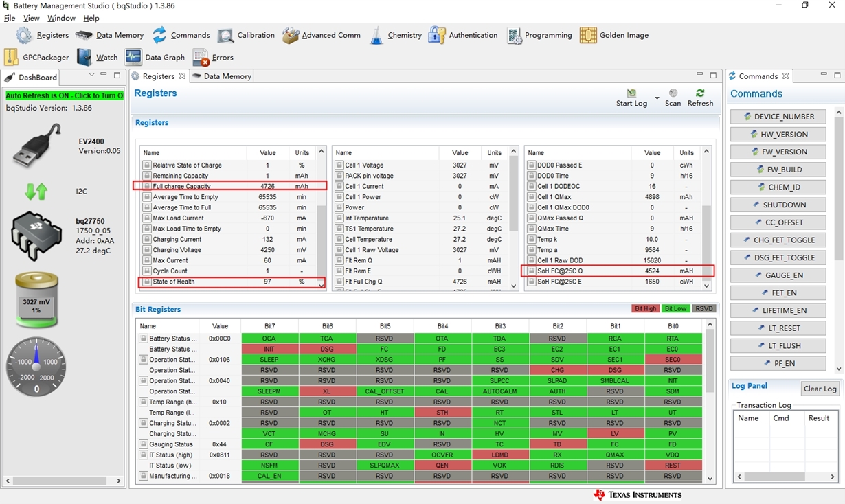This screenshot has height=504, width=845.
Task: Open the Chemistry tool
Action: [x=396, y=35]
